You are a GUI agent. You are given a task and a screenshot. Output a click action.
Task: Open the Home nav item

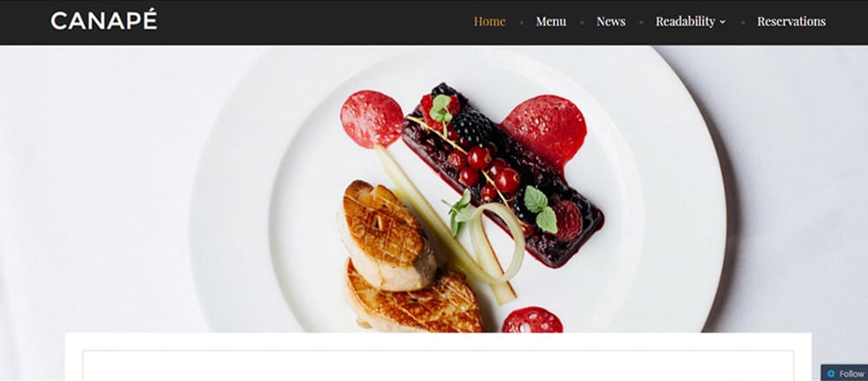coord(490,21)
